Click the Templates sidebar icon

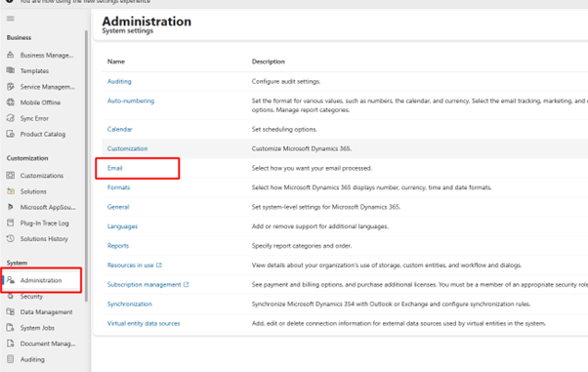point(11,70)
